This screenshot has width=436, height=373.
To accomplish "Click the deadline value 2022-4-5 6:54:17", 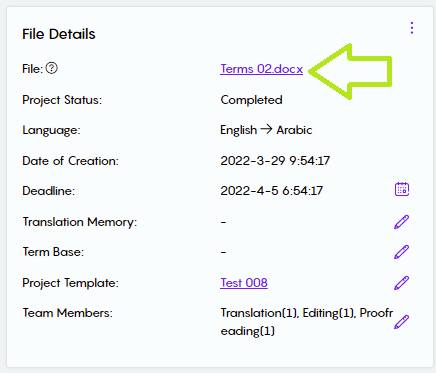I will click(x=272, y=191).
